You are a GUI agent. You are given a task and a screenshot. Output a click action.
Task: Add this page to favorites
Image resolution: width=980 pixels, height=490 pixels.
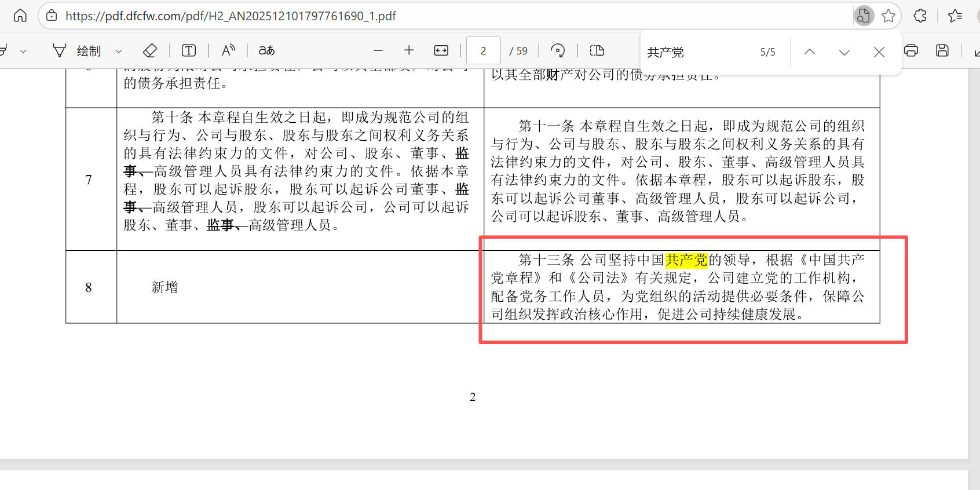pos(888,16)
